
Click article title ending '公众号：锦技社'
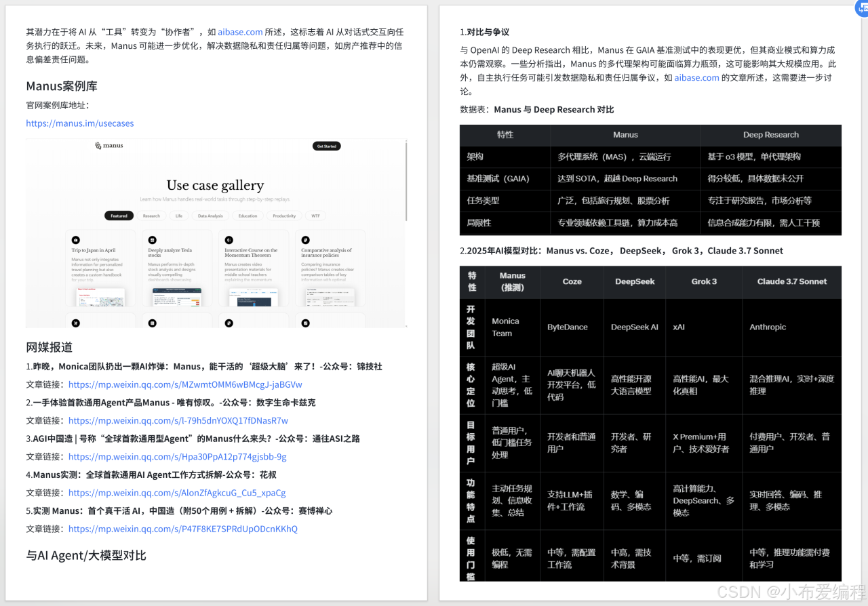point(204,366)
